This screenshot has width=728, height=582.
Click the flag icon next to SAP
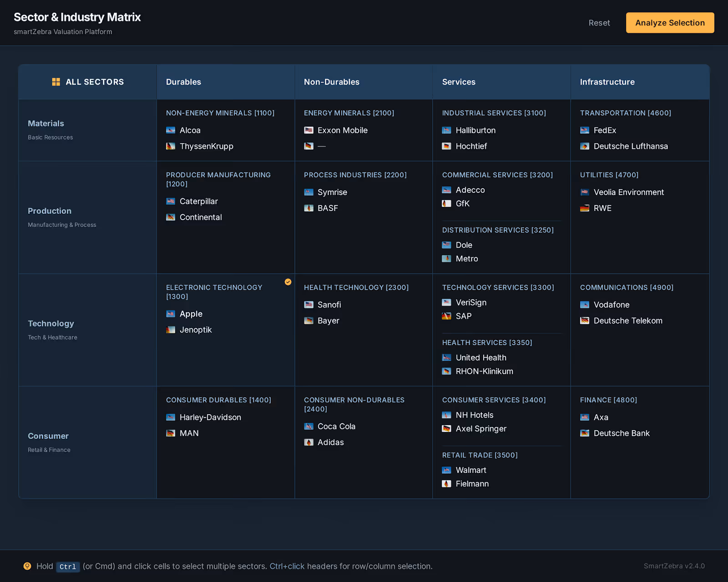click(446, 316)
